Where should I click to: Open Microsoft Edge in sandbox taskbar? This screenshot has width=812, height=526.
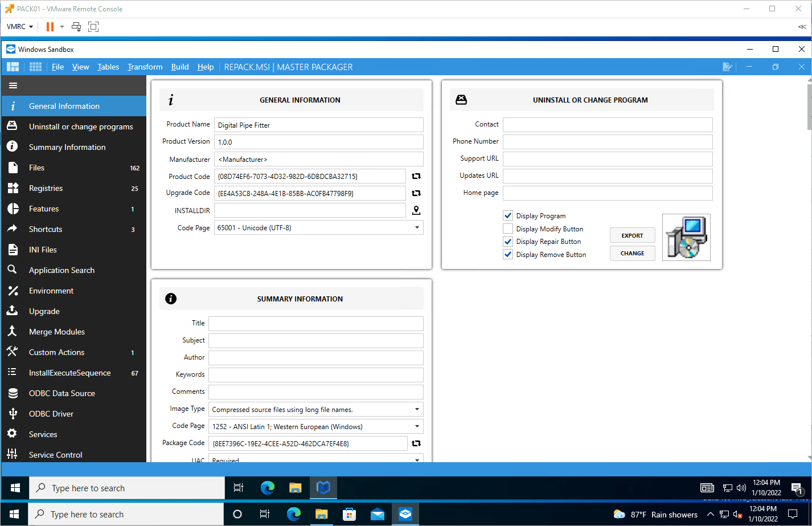tap(268, 488)
